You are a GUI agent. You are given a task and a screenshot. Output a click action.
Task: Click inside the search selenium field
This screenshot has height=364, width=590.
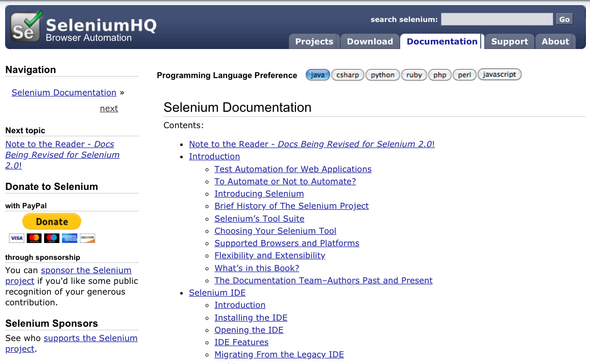[496, 19]
